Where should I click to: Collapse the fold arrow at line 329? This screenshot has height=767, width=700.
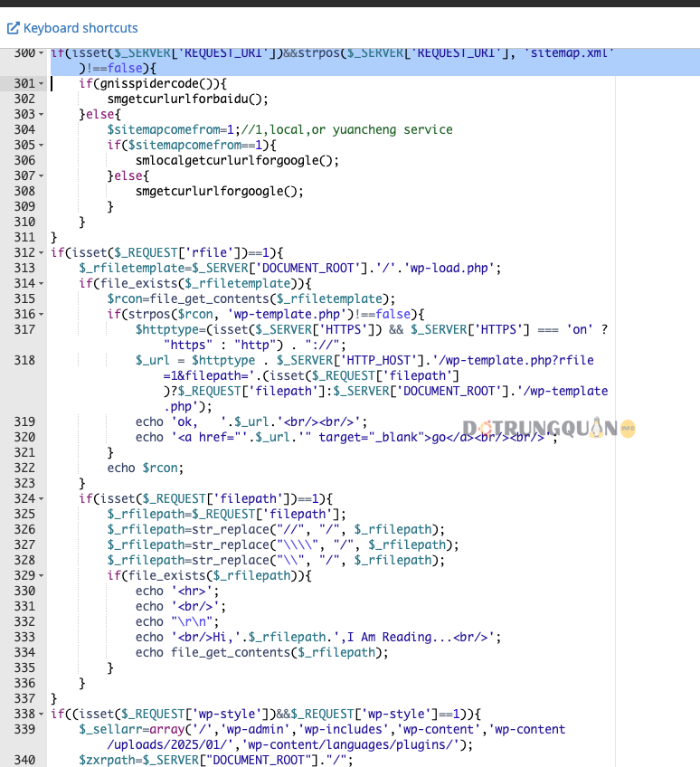[x=41, y=576]
